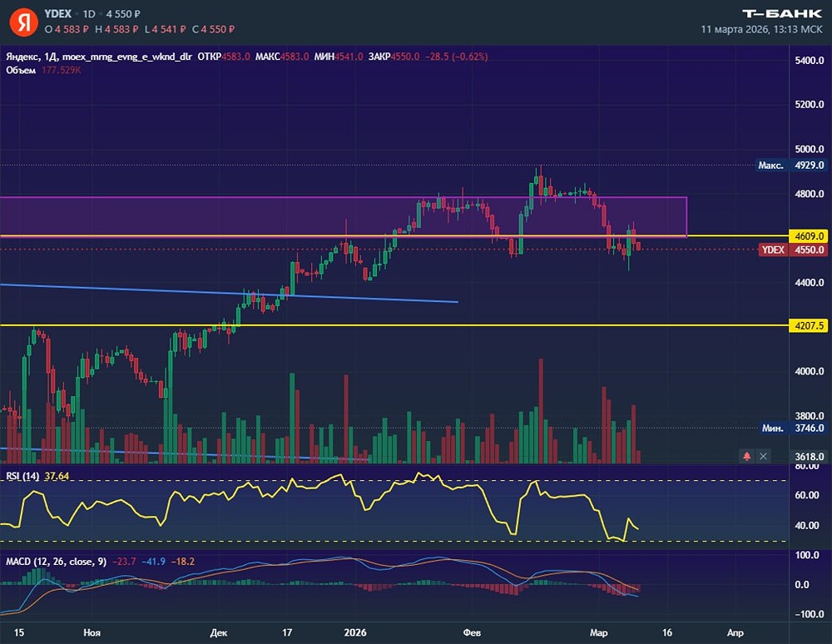Click the 3618.0 alert price label
Viewport: 832px width, 644px height.
(x=810, y=456)
